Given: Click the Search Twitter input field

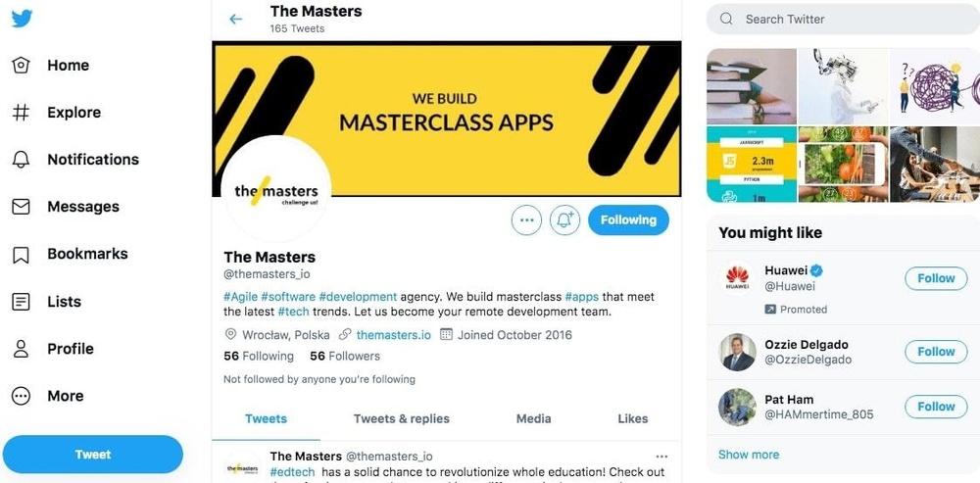Looking at the screenshot, I should point(843,20).
